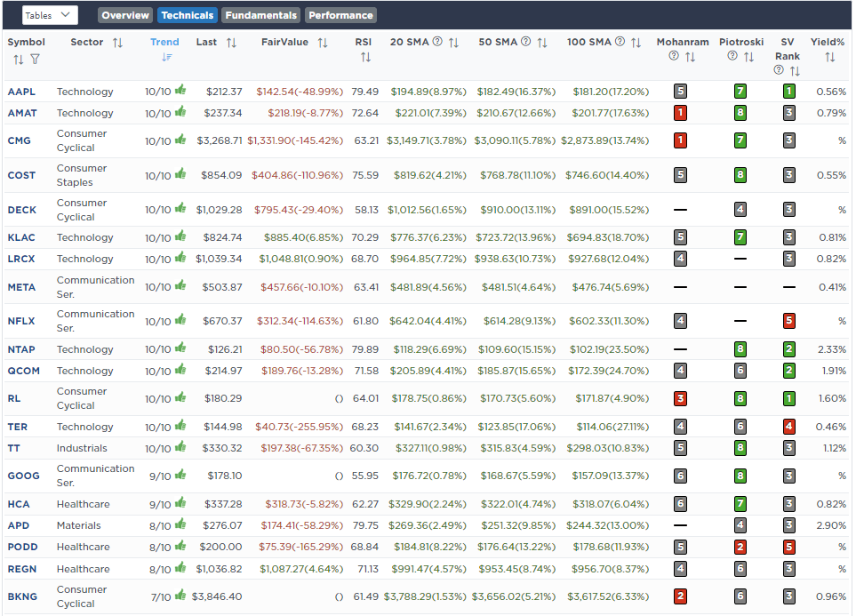Screen dimensions: 856x616
Task: Toggle the Trend column sort icon
Action: pos(167,57)
